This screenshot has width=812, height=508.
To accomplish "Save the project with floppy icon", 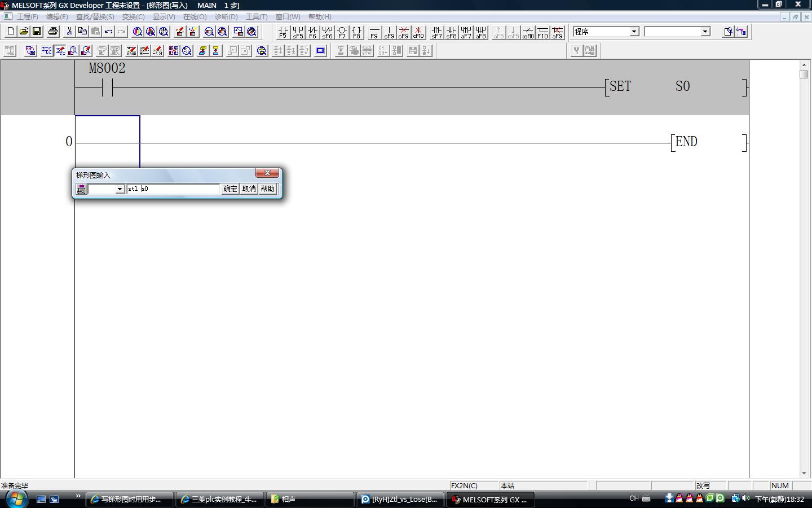I will [37, 32].
